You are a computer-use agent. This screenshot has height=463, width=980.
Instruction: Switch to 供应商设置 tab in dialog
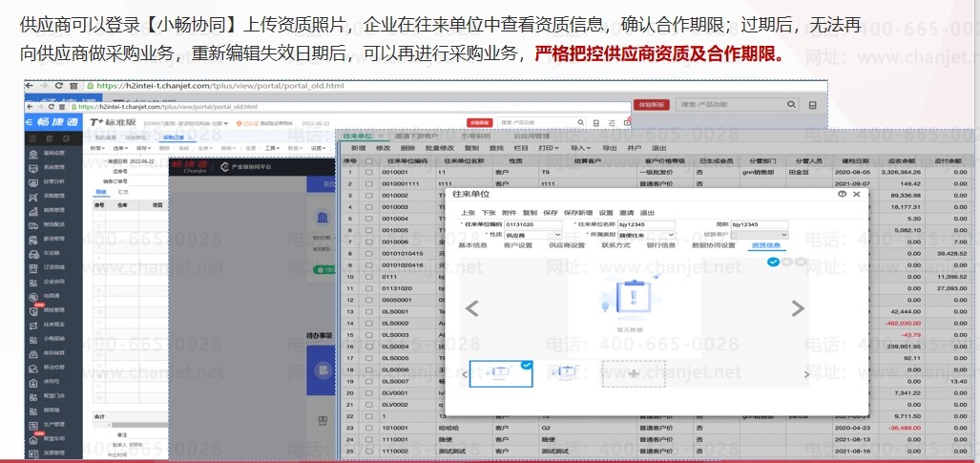[567, 245]
